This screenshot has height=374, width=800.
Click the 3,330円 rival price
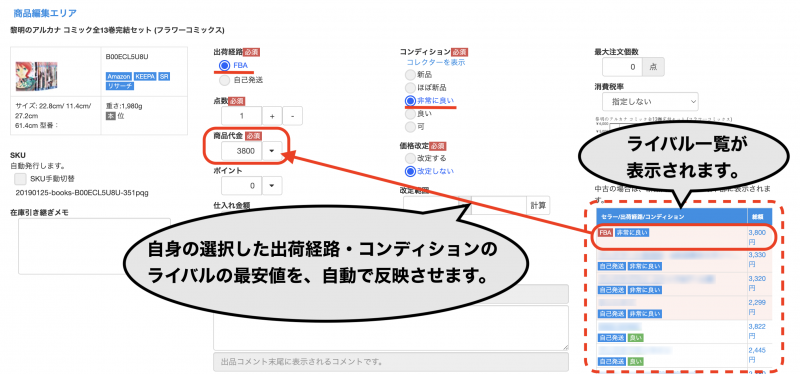pyautogui.click(x=757, y=259)
